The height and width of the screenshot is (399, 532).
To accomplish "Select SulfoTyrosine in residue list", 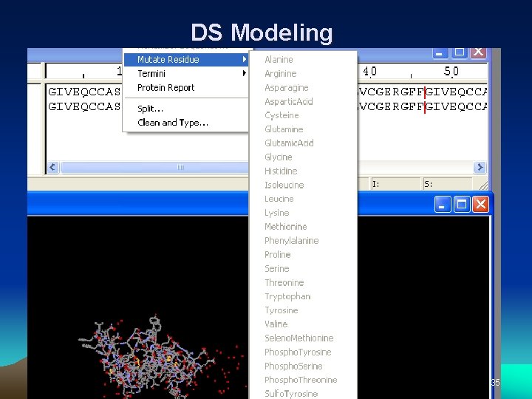I will 291,394.
